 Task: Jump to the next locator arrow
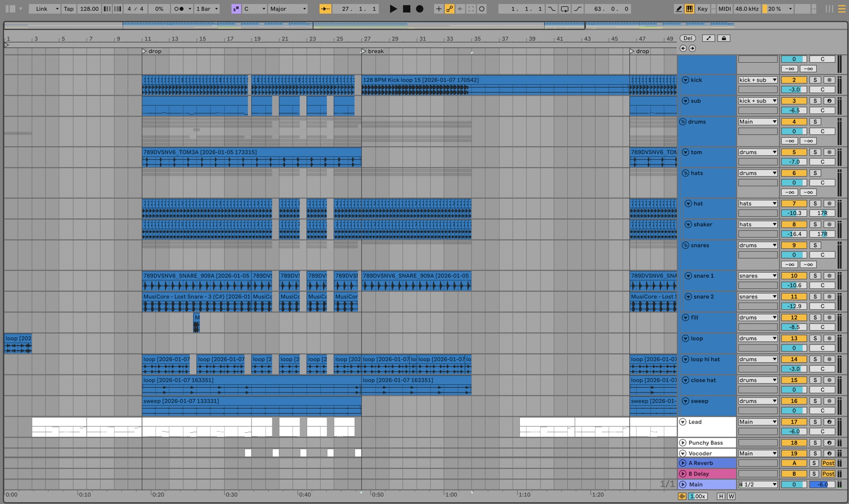[692, 49]
